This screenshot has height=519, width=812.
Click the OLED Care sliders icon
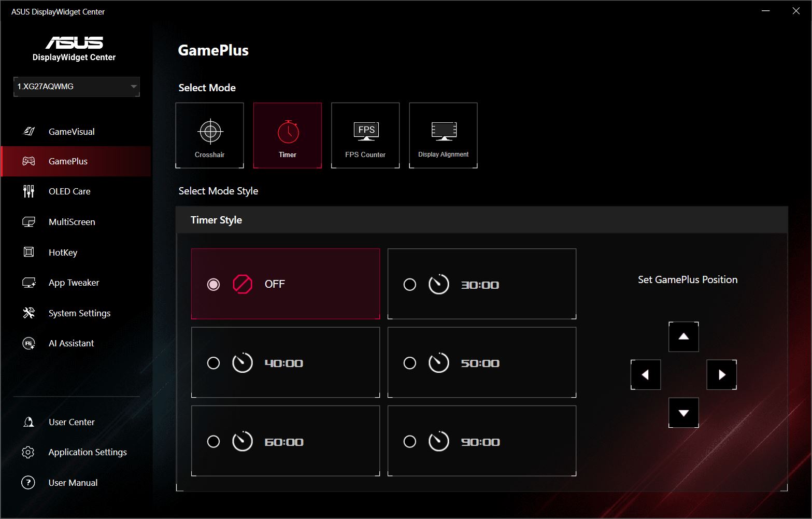click(29, 191)
